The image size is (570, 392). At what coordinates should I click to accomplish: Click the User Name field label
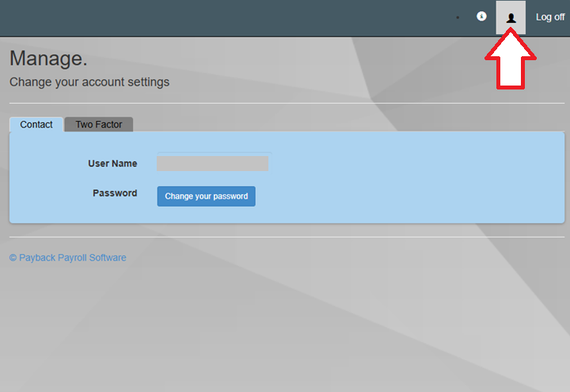click(x=112, y=163)
